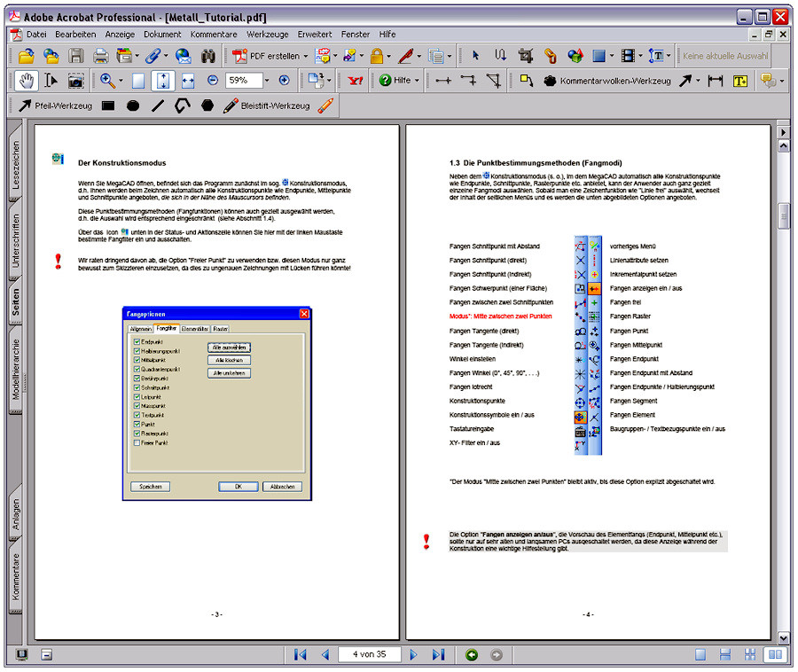Click the PDF erstellen button
This screenshot has height=672, width=798.
[x=266, y=56]
